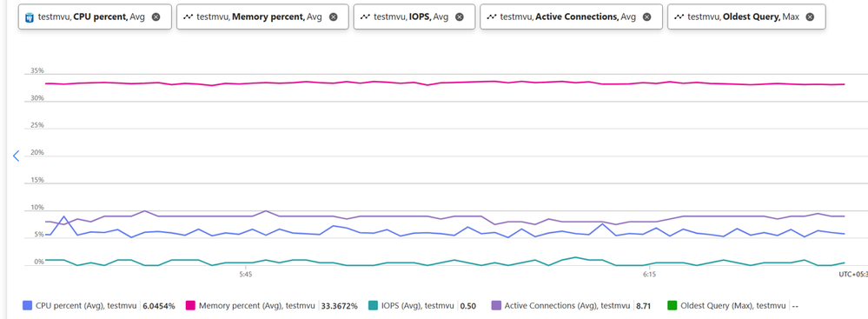Click the 6:15 time axis label
This screenshot has height=319, width=868.
click(x=649, y=274)
